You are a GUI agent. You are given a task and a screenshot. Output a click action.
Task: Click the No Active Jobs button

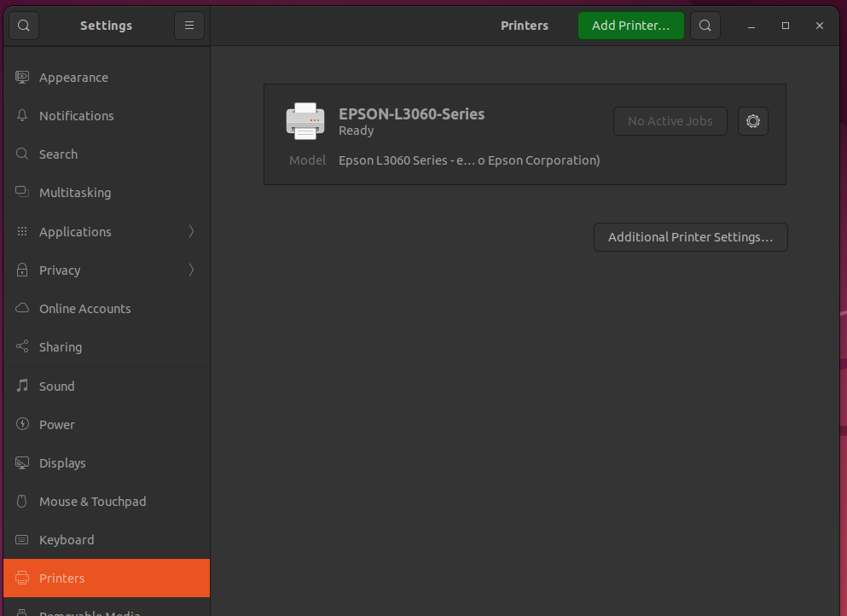(x=670, y=121)
